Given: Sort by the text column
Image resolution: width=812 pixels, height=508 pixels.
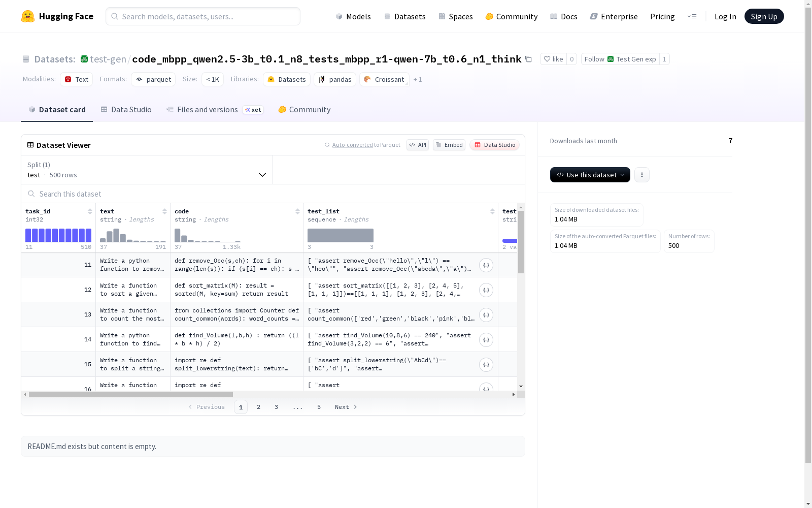Looking at the screenshot, I should (164, 211).
